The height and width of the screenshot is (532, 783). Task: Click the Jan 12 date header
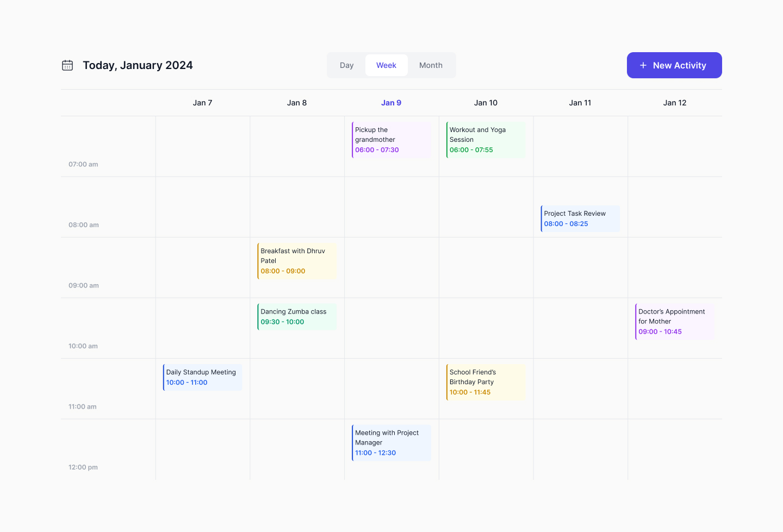point(674,103)
